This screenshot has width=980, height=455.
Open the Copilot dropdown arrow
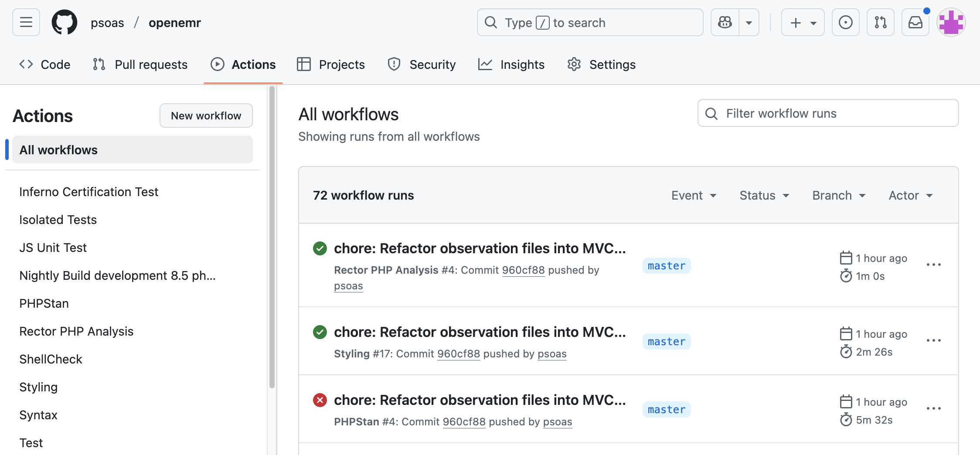click(749, 22)
